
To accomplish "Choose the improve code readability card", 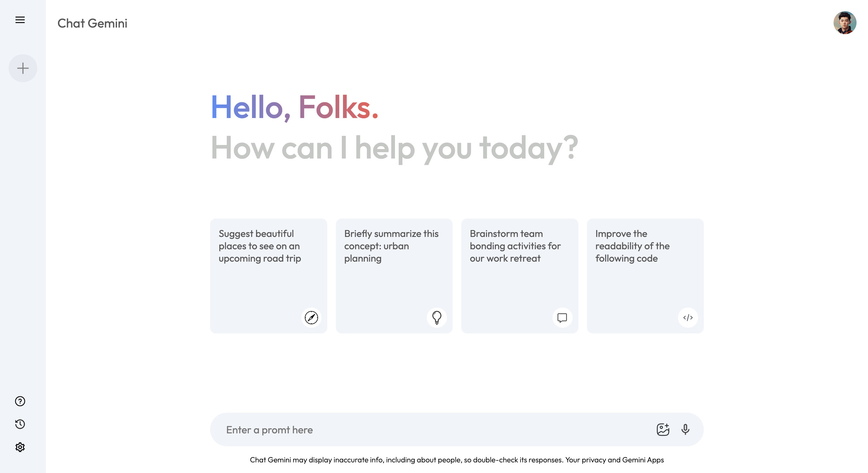I will point(645,276).
